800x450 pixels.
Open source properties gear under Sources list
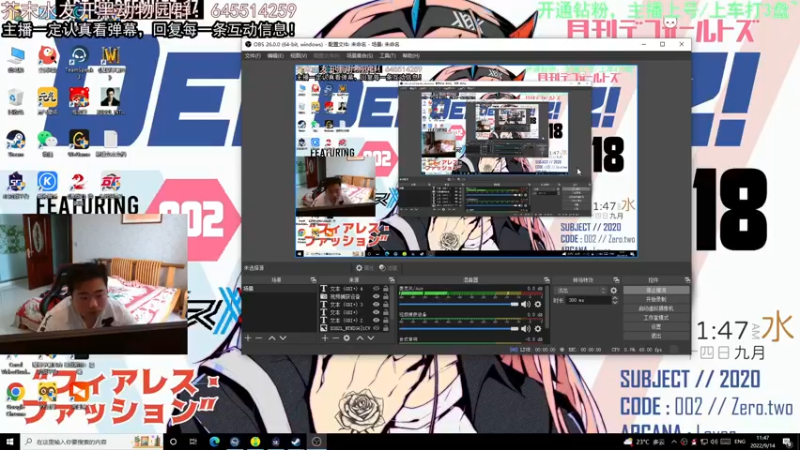click(x=346, y=338)
